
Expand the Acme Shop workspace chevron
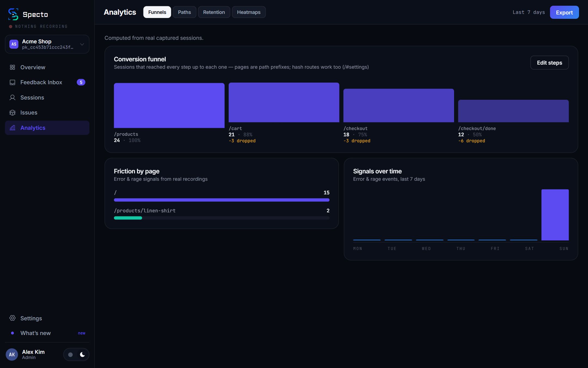(x=82, y=44)
